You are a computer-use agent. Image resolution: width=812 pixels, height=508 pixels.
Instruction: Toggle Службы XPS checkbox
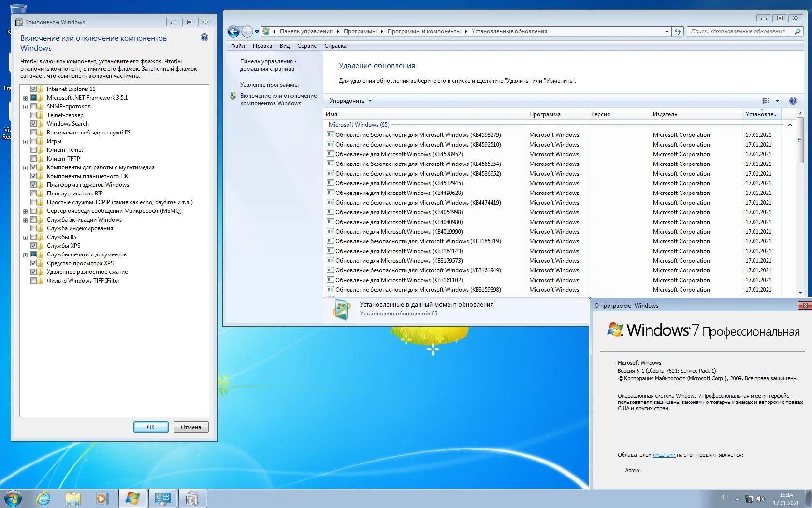[33, 246]
